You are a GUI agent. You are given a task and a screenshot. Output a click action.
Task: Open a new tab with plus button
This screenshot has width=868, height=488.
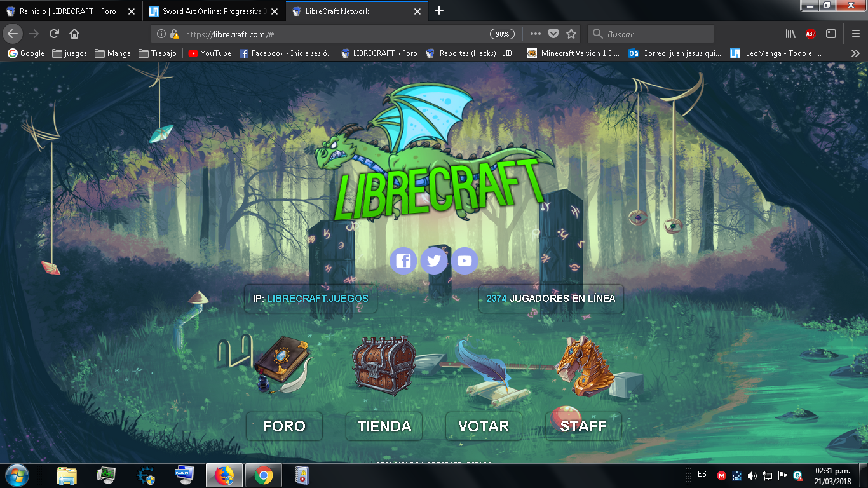(438, 11)
